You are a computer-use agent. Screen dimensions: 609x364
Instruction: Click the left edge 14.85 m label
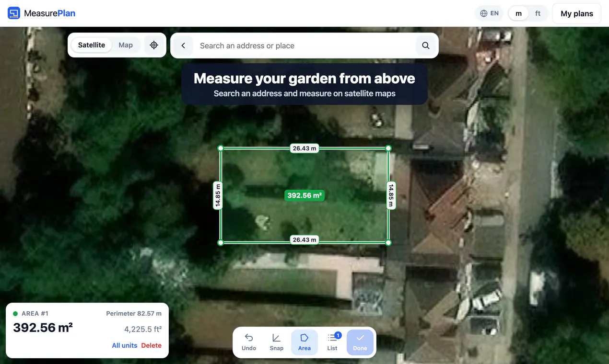point(218,195)
